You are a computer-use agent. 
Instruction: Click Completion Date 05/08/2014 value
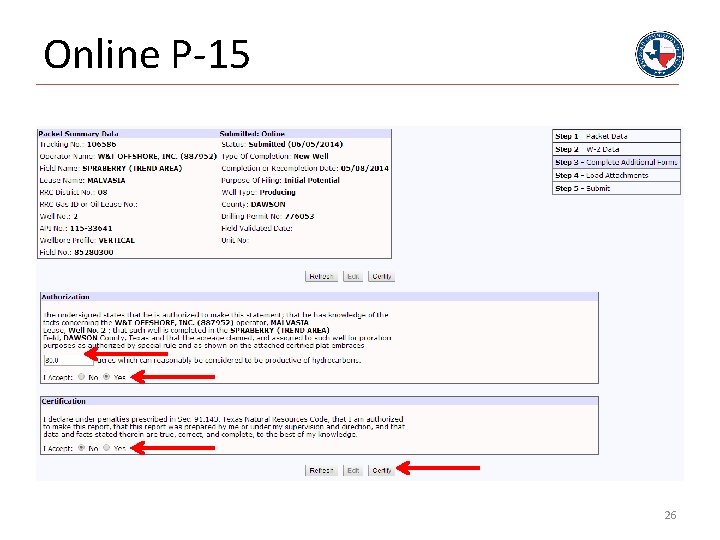[x=365, y=168]
